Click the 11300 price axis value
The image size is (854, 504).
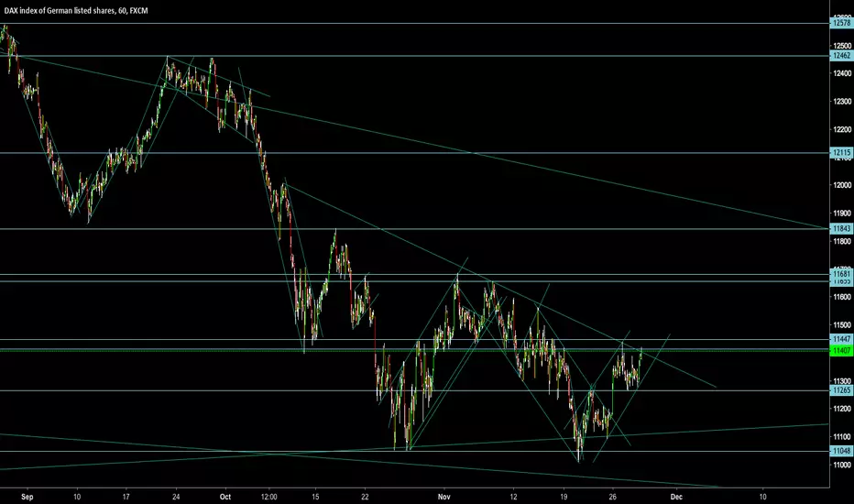click(x=841, y=381)
